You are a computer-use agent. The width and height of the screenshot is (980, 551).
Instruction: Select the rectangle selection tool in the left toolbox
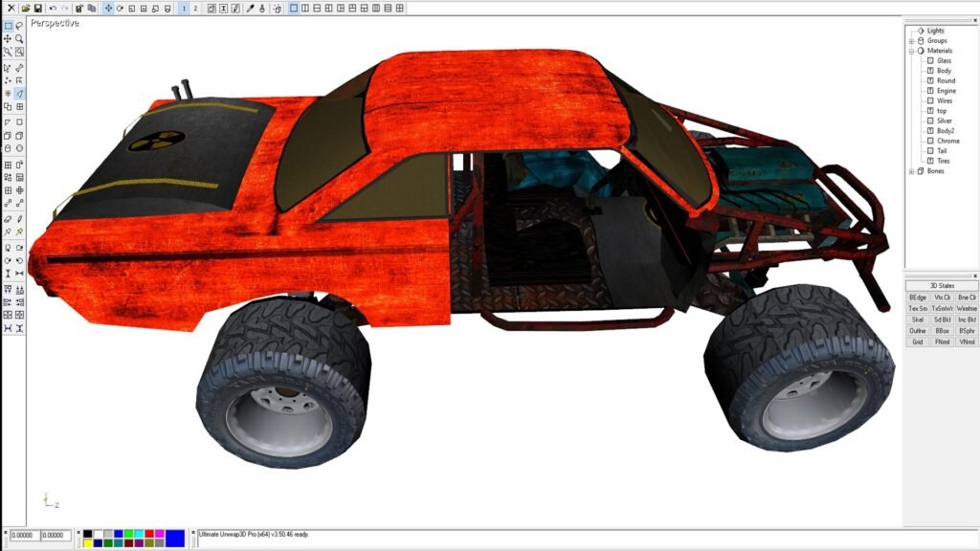pyautogui.click(x=8, y=26)
